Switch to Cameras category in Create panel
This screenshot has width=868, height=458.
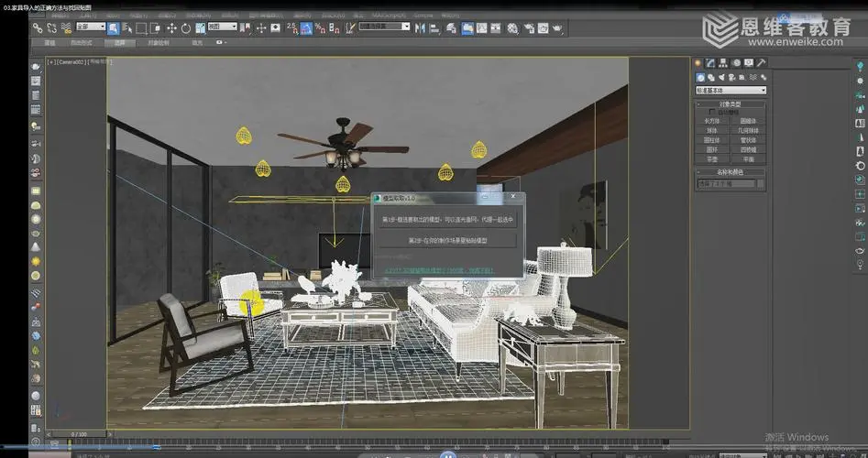pos(734,77)
